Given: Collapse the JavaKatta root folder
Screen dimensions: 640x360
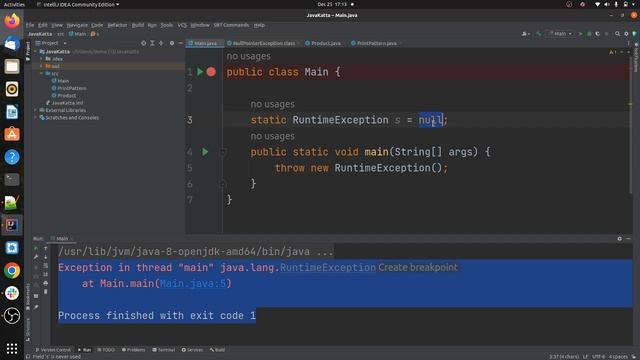Looking at the screenshot, I should (36, 52).
